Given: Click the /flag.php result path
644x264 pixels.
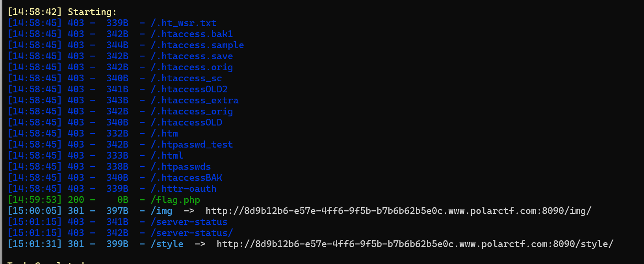Looking at the screenshot, I should click(175, 200).
